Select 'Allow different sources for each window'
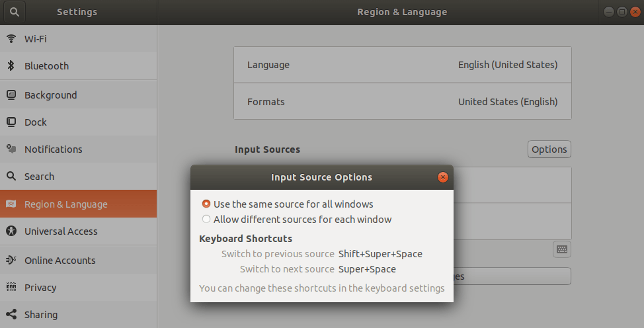This screenshot has height=328, width=644. 206,220
